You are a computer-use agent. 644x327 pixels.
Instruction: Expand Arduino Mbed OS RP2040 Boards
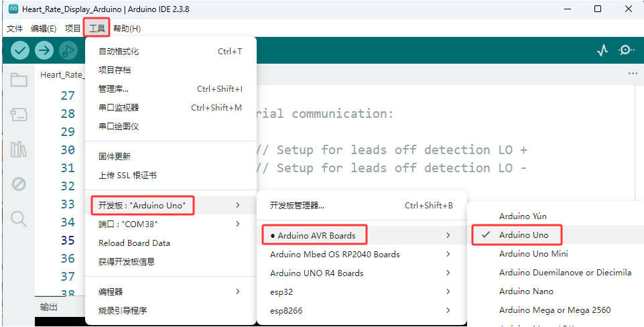[361, 254]
